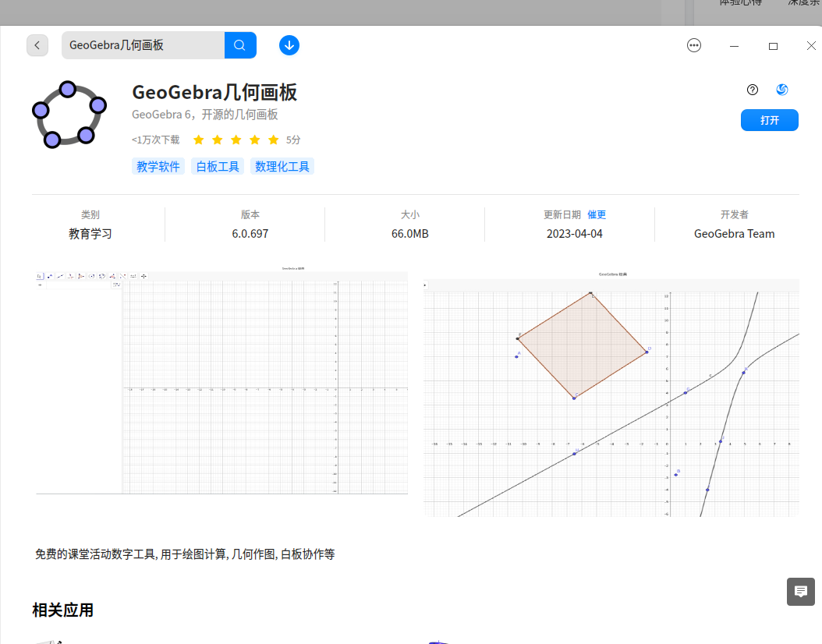
Task: Click the five-star rating row
Action: click(x=236, y=140)
